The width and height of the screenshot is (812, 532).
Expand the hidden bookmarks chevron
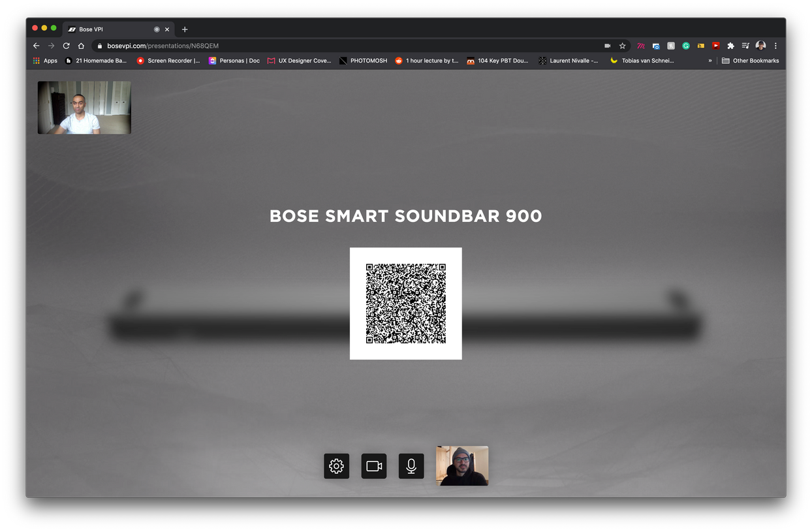coord(710,61)
